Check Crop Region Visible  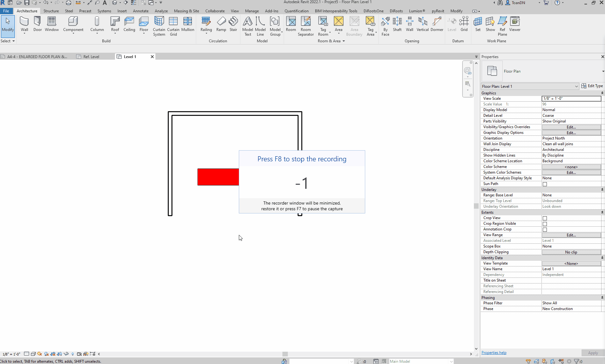point(545,224)
